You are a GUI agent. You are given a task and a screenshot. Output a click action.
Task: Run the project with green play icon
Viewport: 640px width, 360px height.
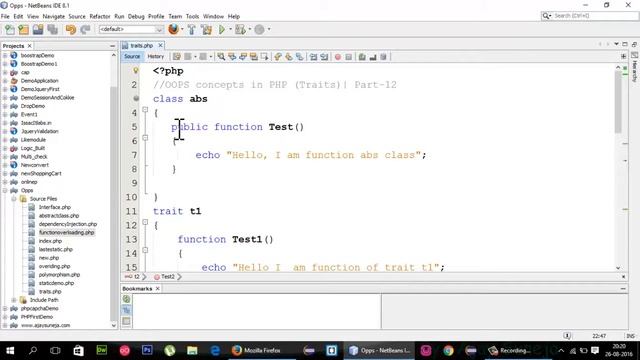[x=222, y=29]
